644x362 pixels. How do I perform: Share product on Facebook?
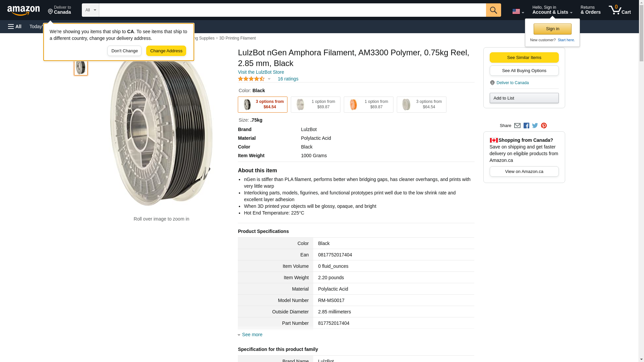526,126
